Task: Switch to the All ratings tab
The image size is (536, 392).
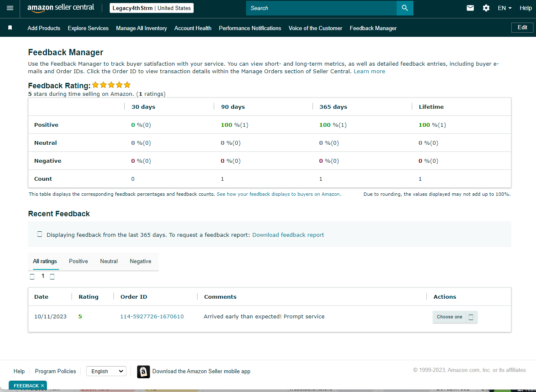Action: click(45, 261)
